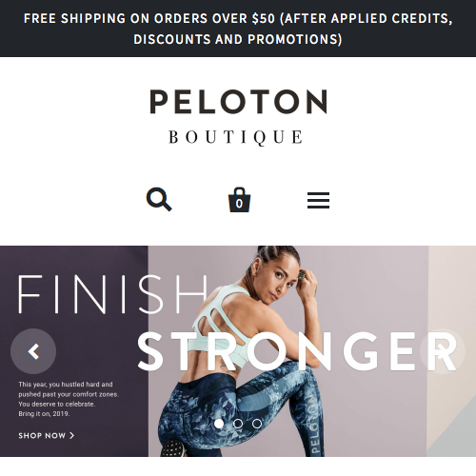Click the PELOTON print on the leggings
The width and height of the screenshot is (476, 476).
pos(315,424)
